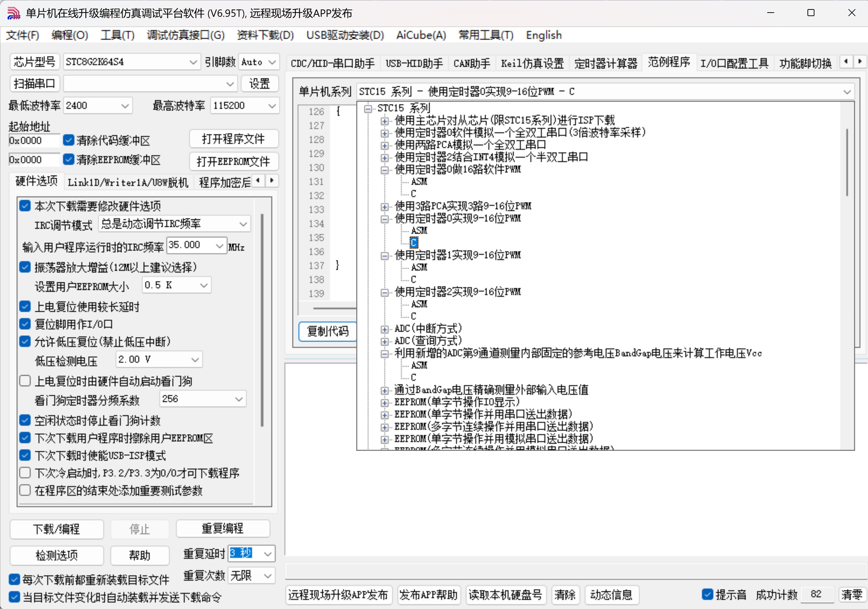Collapse STC15 系列 root node
Viewport: 868px width, 609px height.
point(367,109)
